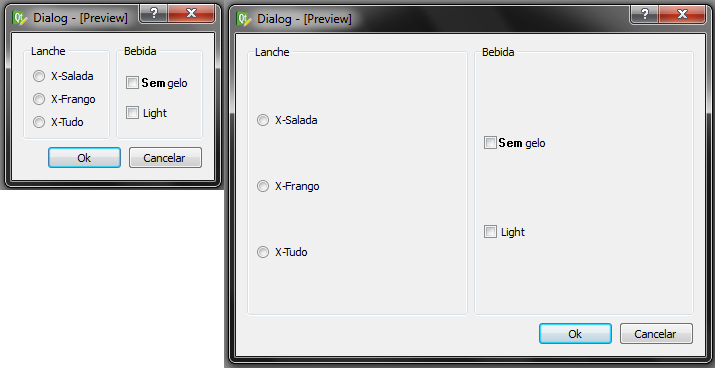
Task: Click the Qt icon in small dialog's title bar
Action: (20, 18)
